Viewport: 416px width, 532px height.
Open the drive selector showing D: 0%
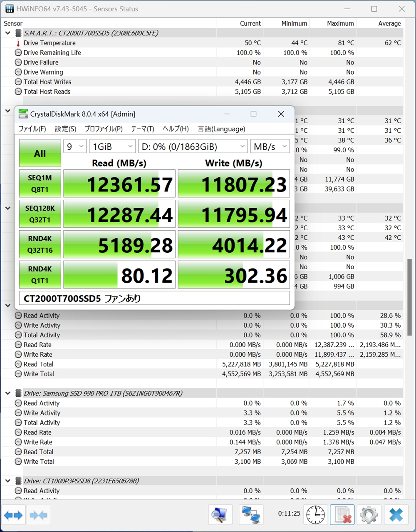(193, 146)
